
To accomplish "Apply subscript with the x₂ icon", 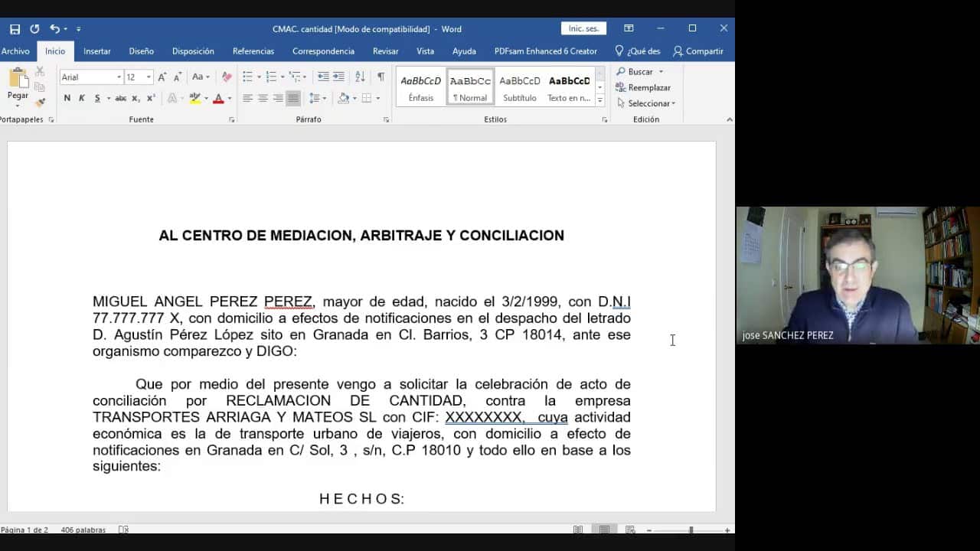I will coord(136,98).
